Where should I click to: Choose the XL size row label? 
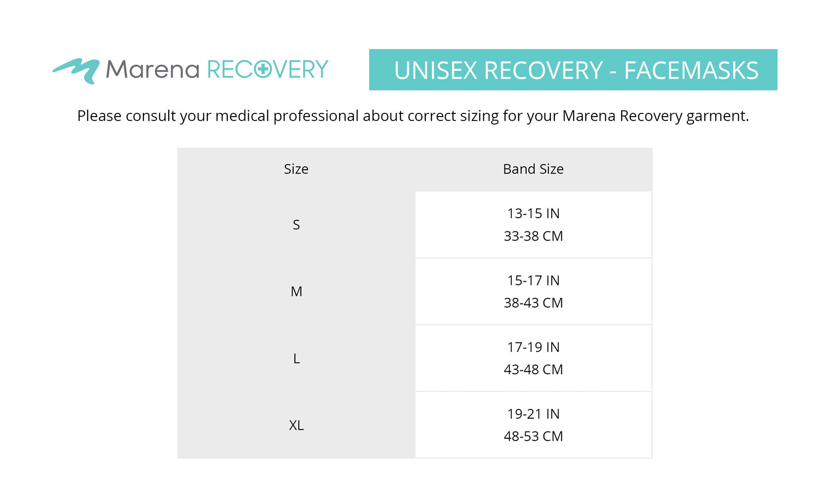tap(296, 426)
